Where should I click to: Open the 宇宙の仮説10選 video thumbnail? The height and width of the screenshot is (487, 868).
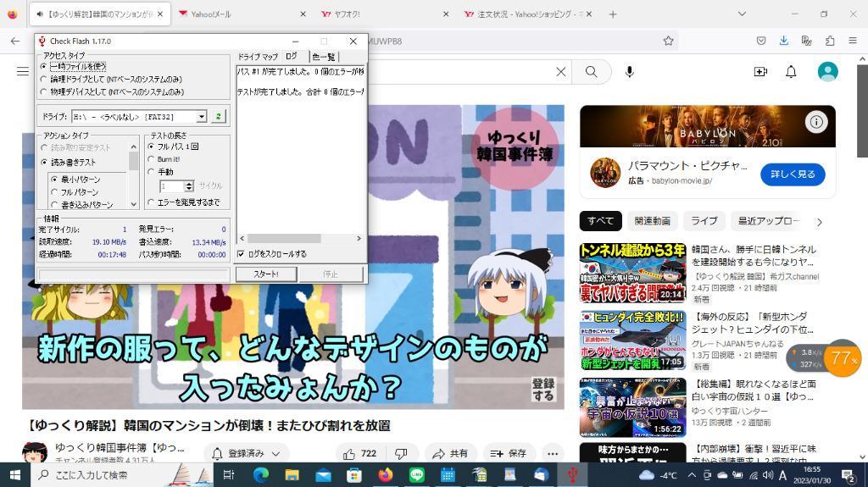632,408
